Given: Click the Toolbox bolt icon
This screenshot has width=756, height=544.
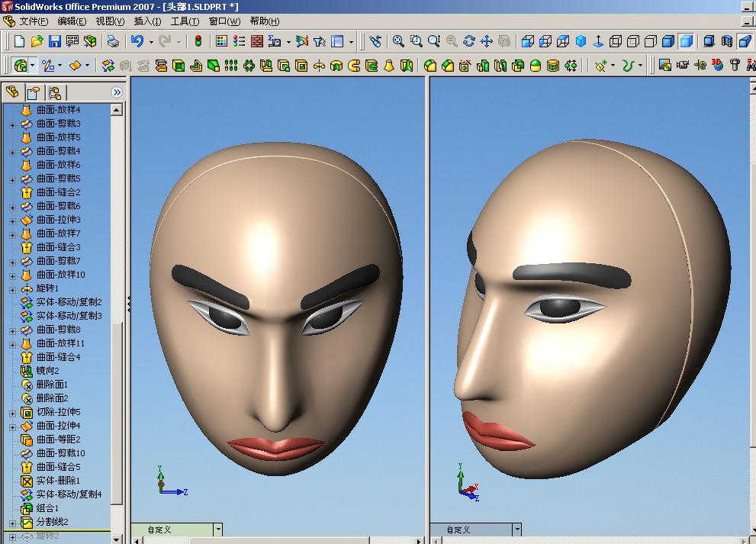Looking at the screenshot, I should tap(735, 66).
